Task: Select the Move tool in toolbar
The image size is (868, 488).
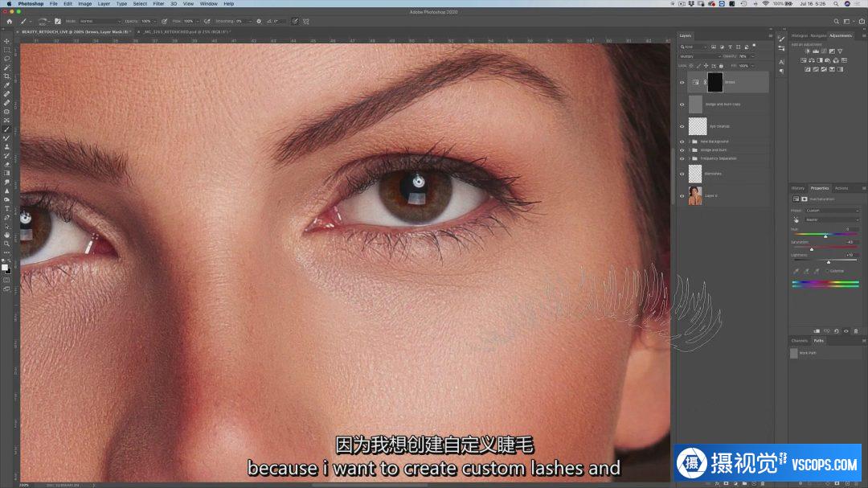Action: pyautogui.click(x=6, y=41)
